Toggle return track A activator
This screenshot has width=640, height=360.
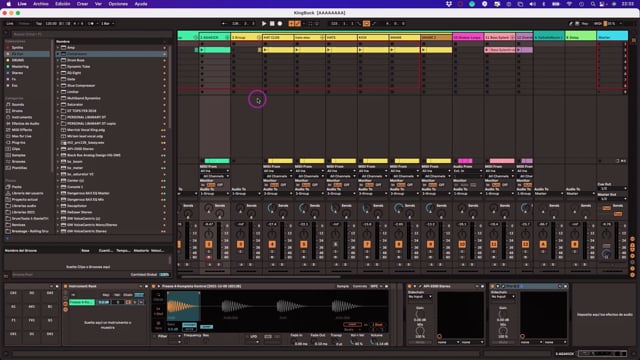pyautogui.click(x=543, y=244)
